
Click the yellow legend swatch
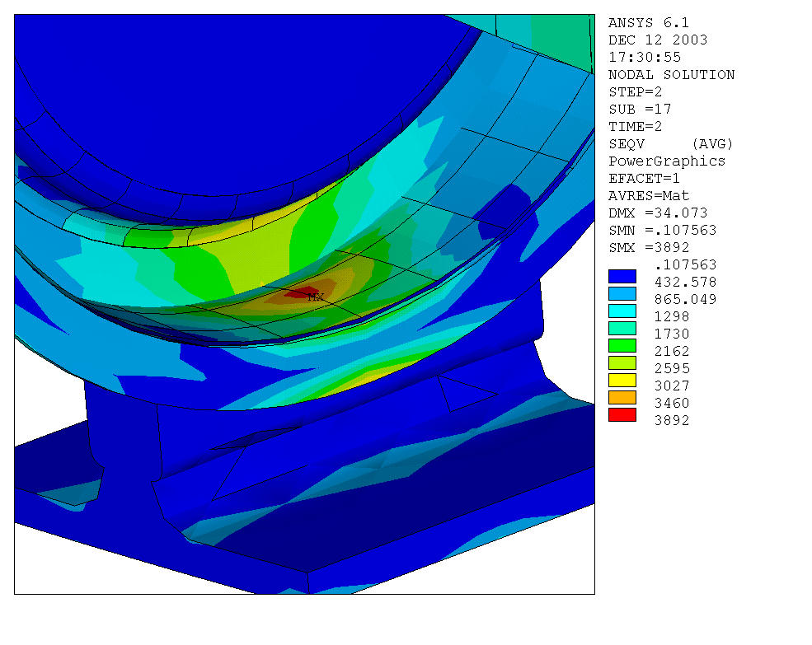(x=622, y=381)
